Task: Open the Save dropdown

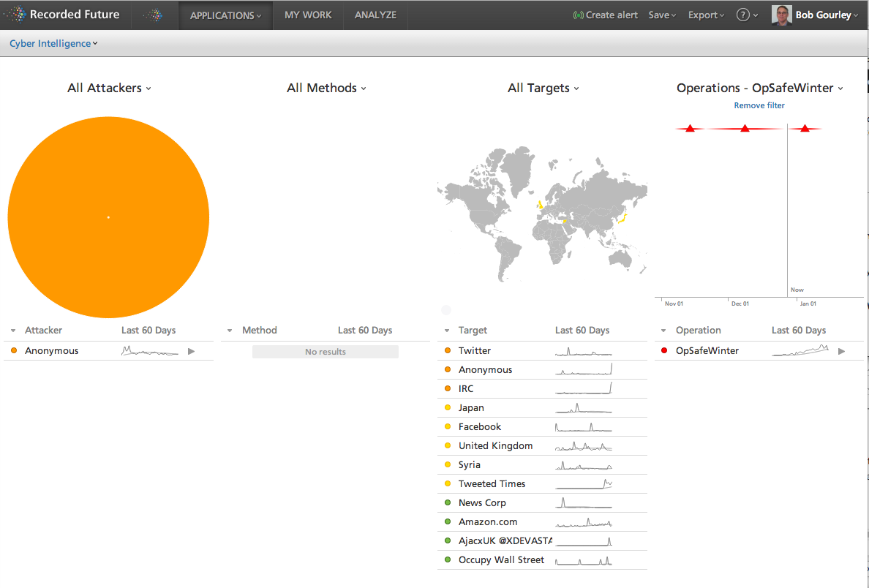Action: coord(662,15)
